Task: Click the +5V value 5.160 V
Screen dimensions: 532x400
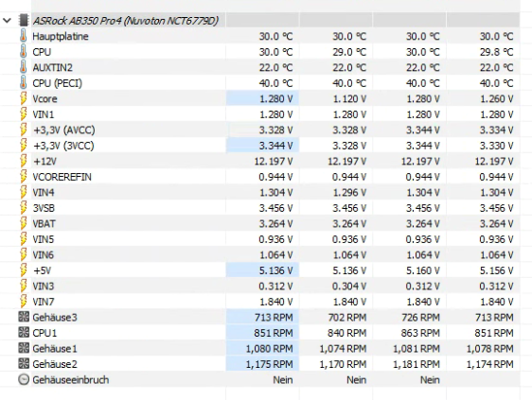Action: click(423, 270)
